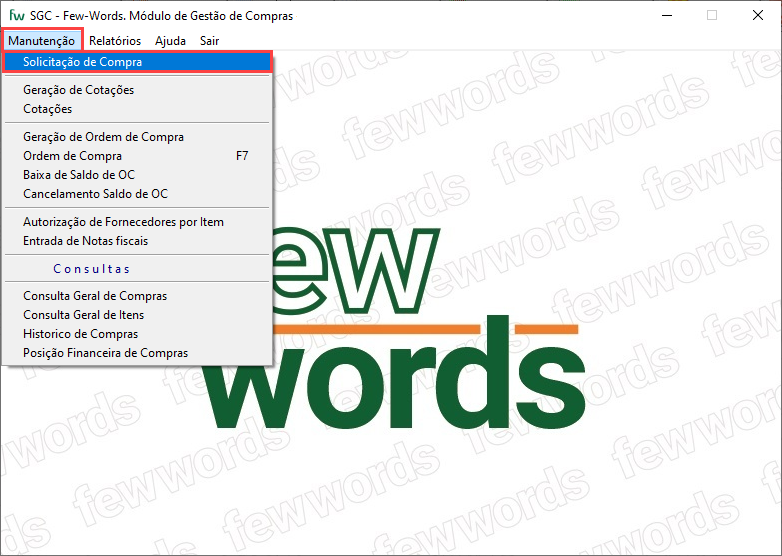Maximize the SGC window
This screenshot has width=782, height=556.
click(712, 15)
